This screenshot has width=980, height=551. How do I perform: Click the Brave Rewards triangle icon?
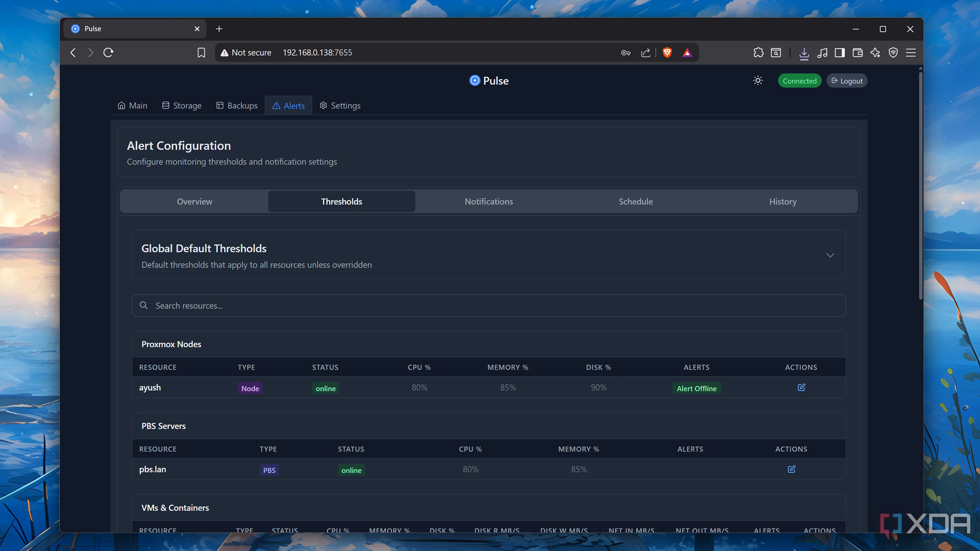(x=687, y=53)
